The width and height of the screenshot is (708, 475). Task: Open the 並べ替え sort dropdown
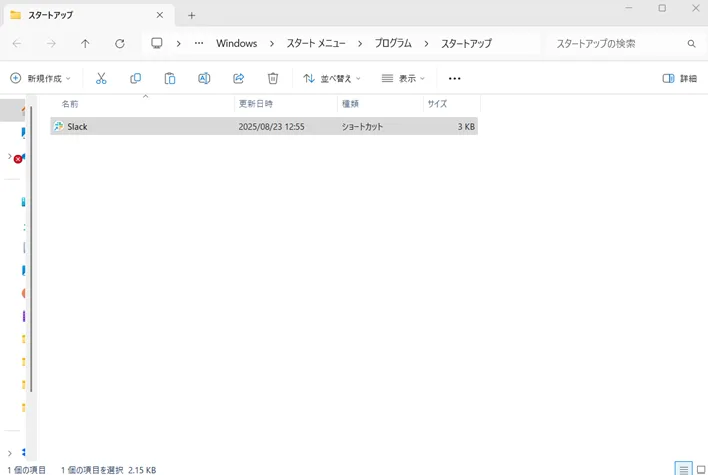332,78
